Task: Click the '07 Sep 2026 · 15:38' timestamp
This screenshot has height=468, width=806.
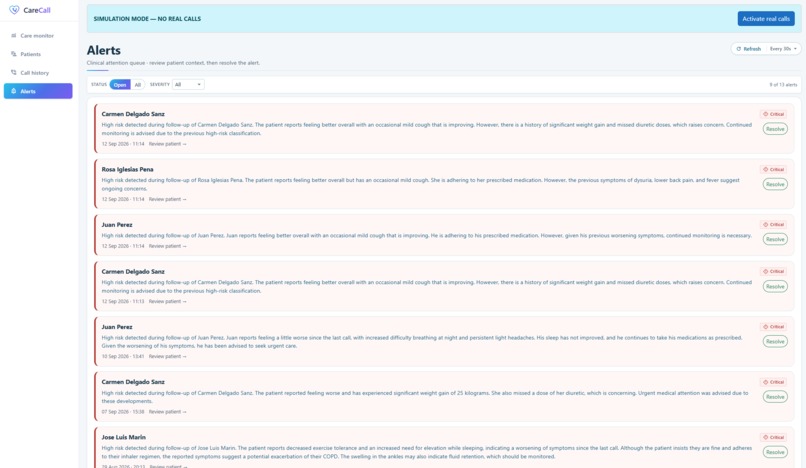Action: 123,412
